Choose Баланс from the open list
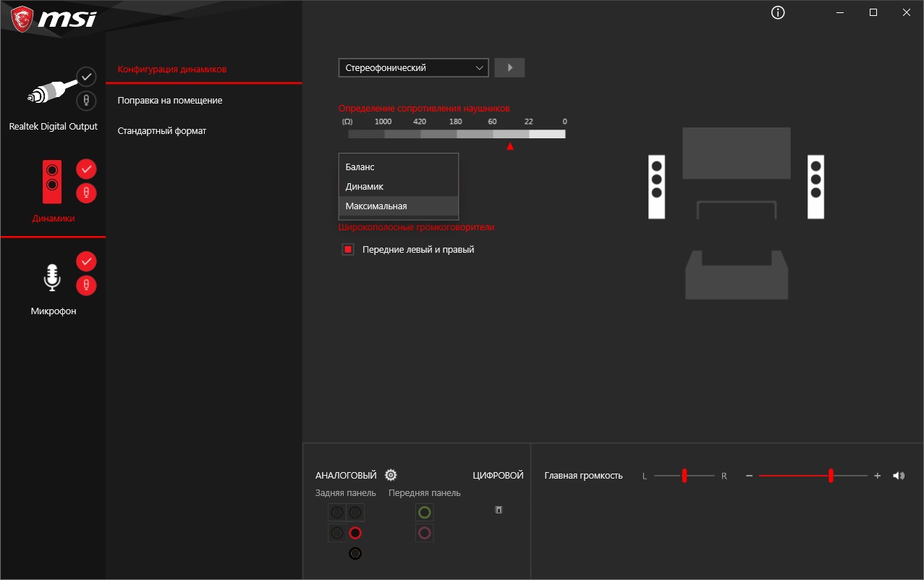 tap(399, 167)
